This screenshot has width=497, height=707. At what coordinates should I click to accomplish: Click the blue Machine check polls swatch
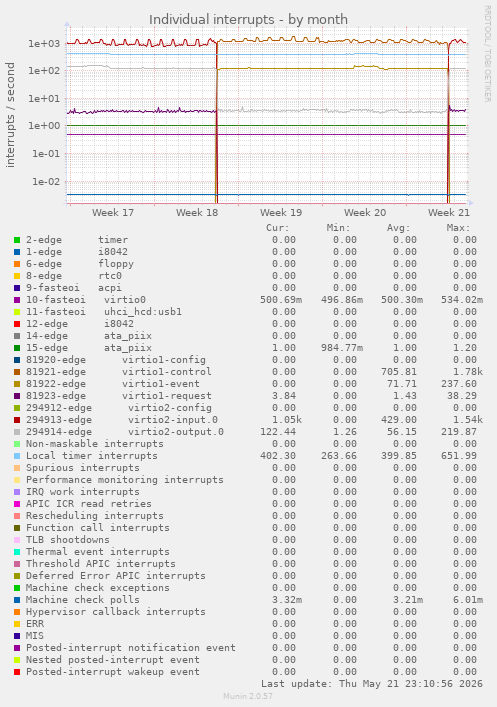(x=17, y=600)
